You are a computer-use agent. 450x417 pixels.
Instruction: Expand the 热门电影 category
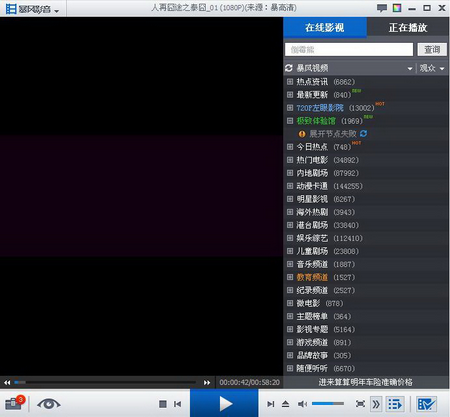(290, 160)
